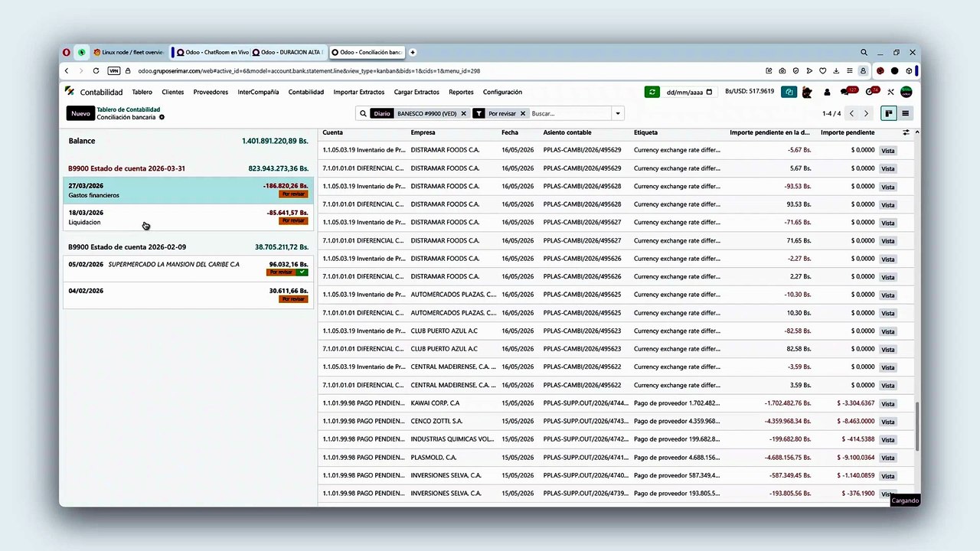Switch to kanban view

[888, 113]
